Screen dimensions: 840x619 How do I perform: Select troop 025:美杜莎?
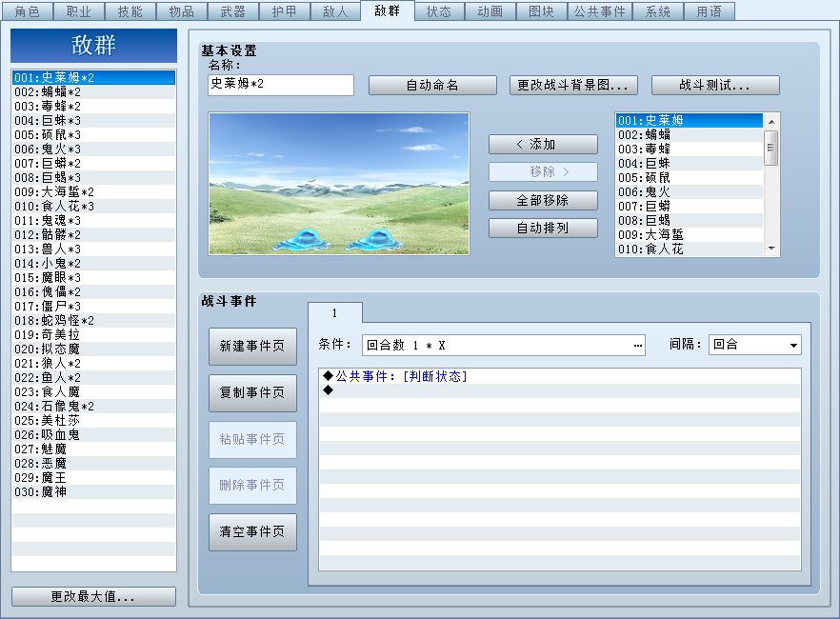pos(93,420)
